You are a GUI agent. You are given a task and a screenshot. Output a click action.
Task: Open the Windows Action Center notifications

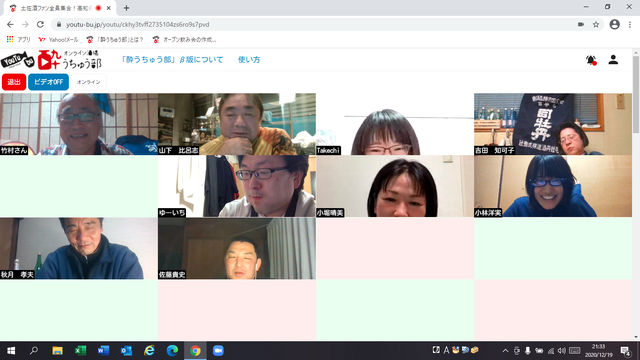[x=625, y=351]
